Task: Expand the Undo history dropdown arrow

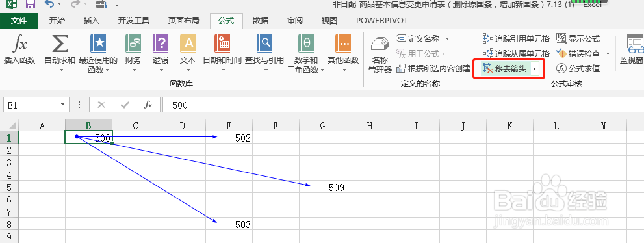Action: click(60, 5)
